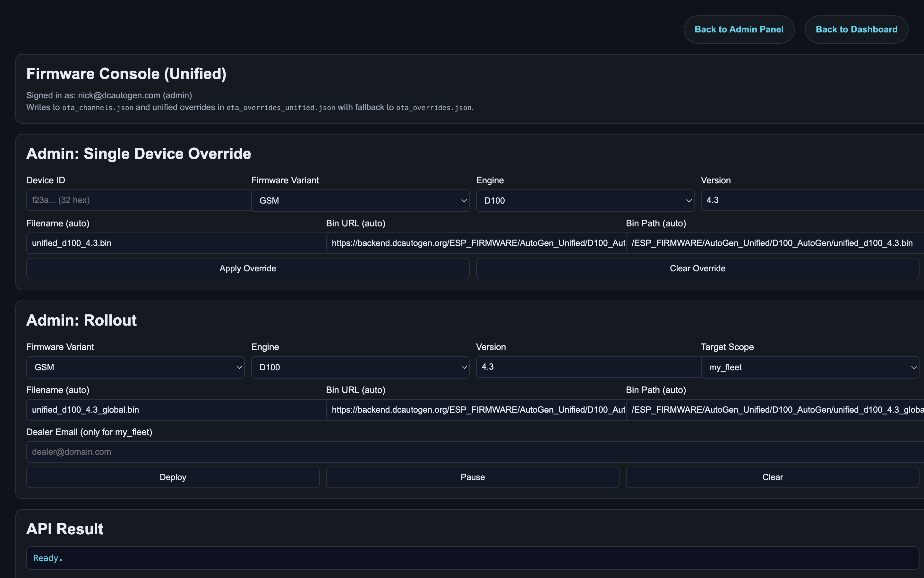Open Target Scope my_fleet dropdown
The height and width of the screenshot is (578, 924).
[x=810, y=367]
